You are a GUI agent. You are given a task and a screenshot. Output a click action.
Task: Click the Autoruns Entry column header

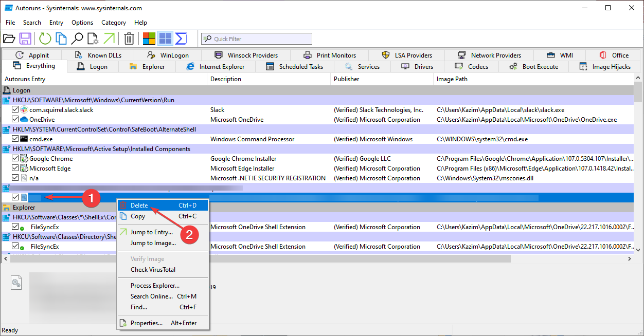point(104,79)
